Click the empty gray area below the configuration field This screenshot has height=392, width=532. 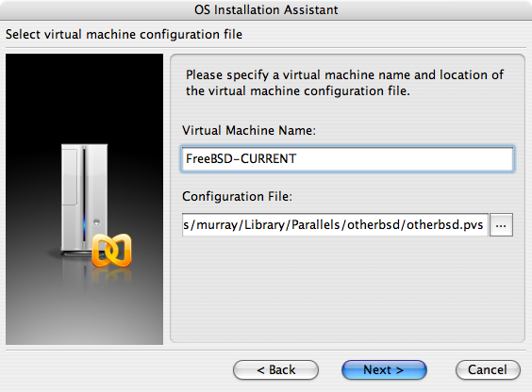pyautogui.click(x=347, y=288)
